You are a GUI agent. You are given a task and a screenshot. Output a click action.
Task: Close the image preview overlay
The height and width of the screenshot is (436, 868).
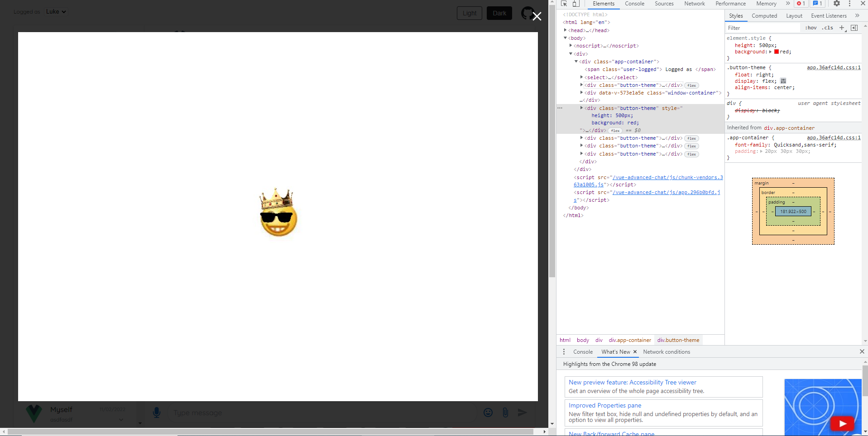pyautogui.click(x=537, y=17)
